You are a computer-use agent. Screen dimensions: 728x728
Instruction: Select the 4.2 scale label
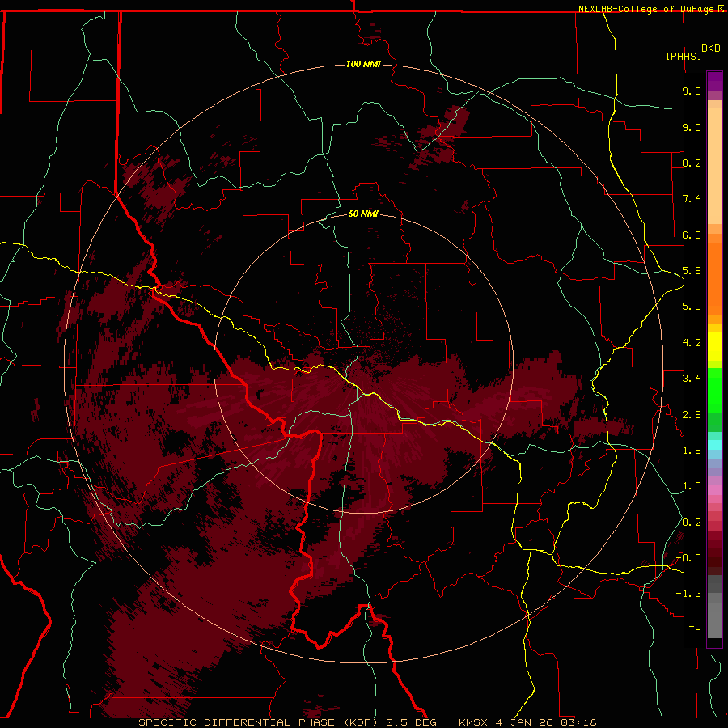pos(692,343)
